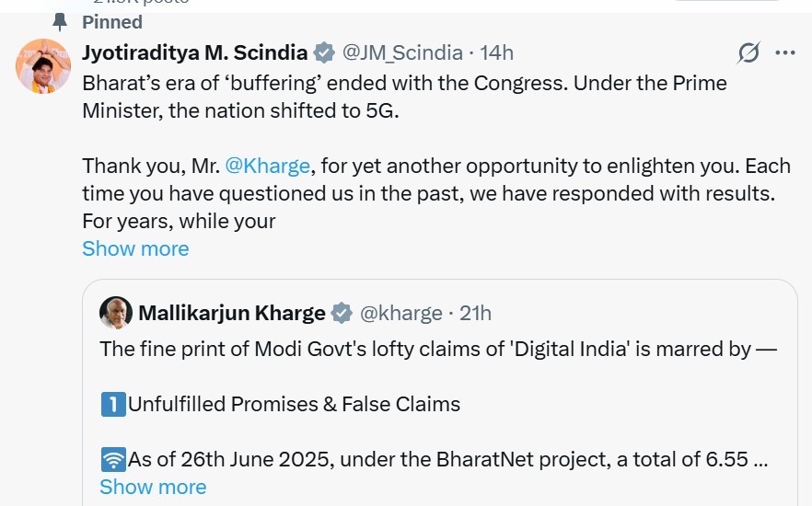Click the @JM_Scindia handle
The image size is (812, 506).
pos(400,52)
